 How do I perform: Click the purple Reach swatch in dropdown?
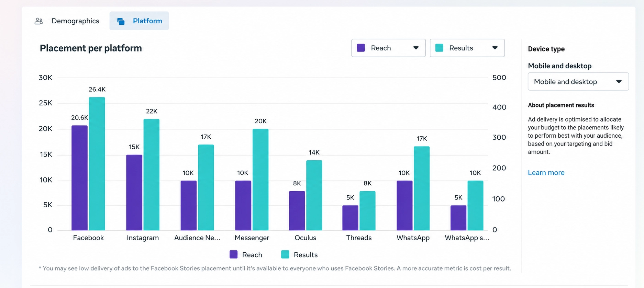pos(360,48)
